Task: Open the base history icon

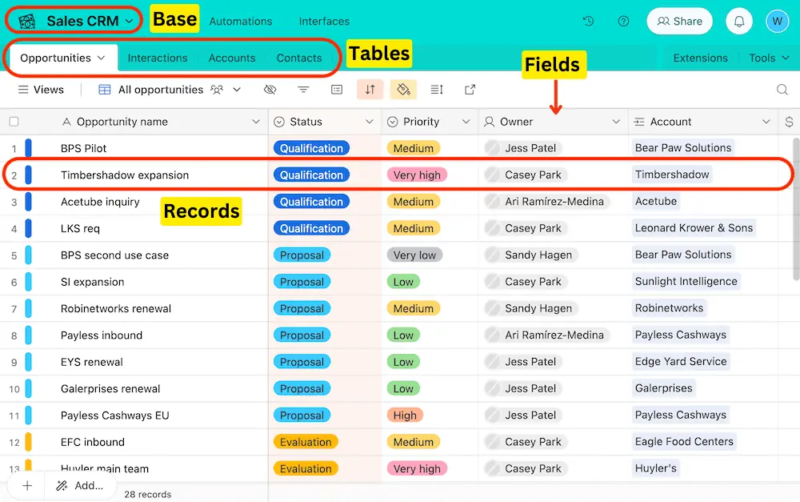Action: tap(588, 21)
